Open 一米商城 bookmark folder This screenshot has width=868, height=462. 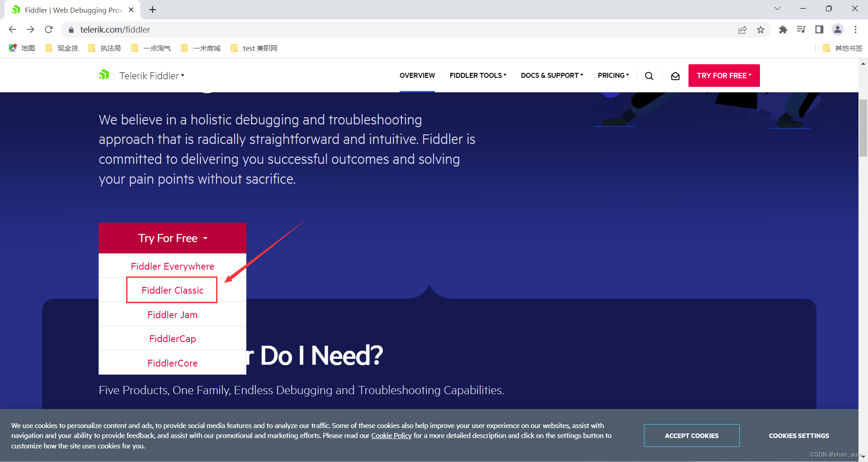201,48
